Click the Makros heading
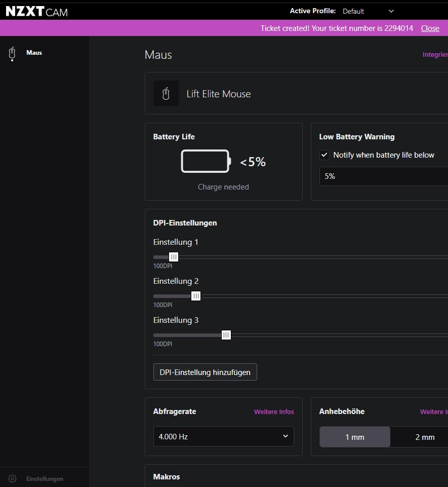This screenshot has height=487, width=448. coord(167,477)
